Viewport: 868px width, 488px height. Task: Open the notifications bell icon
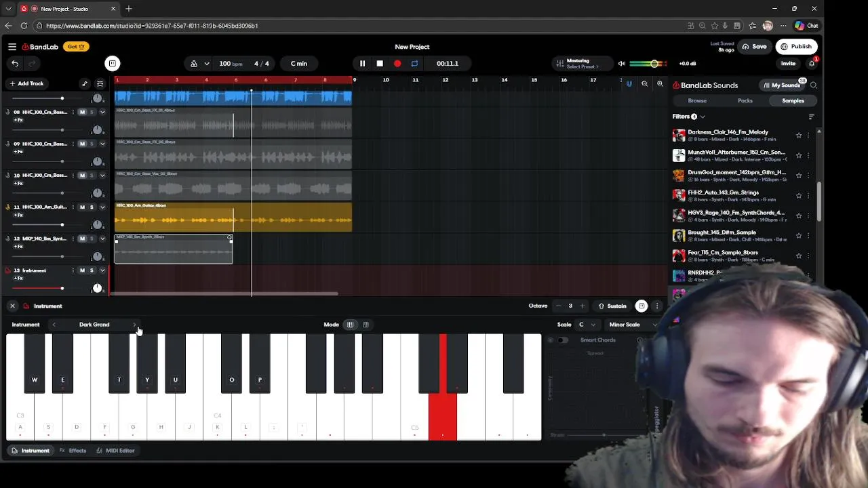[x=812, y=64]
